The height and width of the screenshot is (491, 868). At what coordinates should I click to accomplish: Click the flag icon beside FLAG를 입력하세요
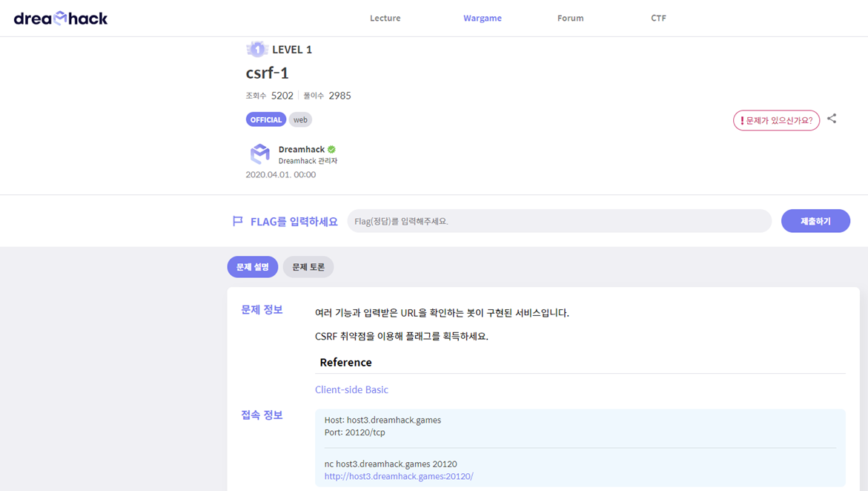[238, 221]
